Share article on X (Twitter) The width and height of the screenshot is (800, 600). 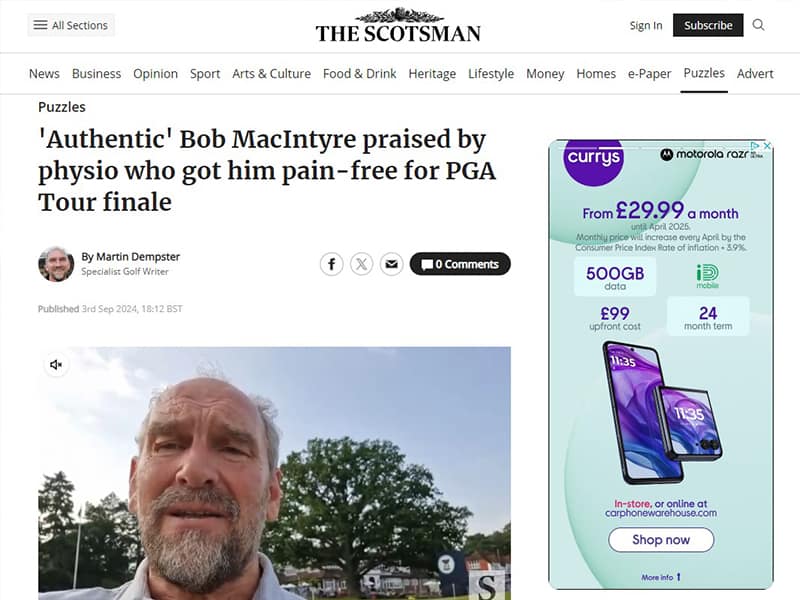[362, 264]
